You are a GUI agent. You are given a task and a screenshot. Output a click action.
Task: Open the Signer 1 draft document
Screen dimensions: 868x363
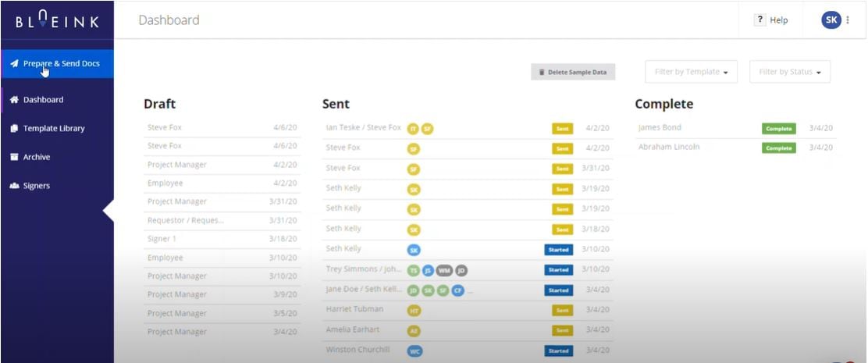(162, 239)
